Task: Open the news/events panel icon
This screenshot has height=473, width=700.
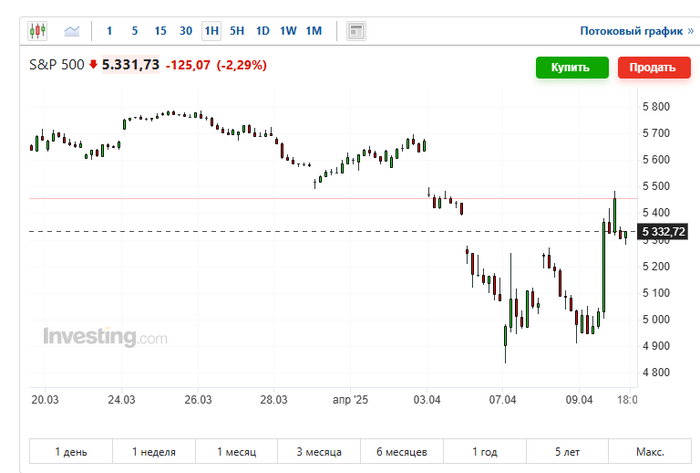Action: coord(355,31)
